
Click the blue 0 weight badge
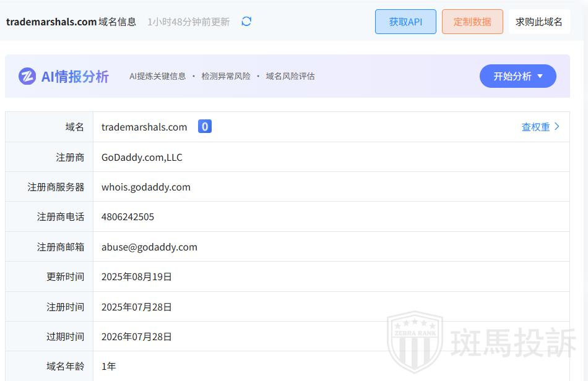coord(205,127)
